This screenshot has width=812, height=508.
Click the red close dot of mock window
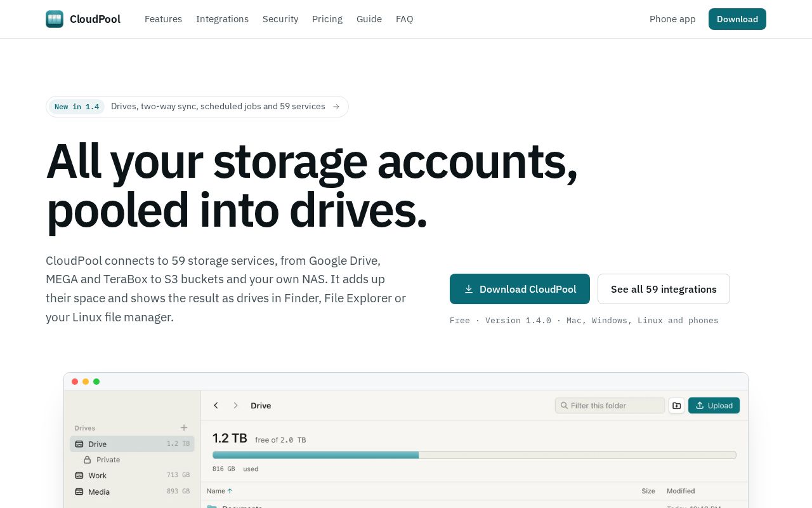(x=75, y=382)
